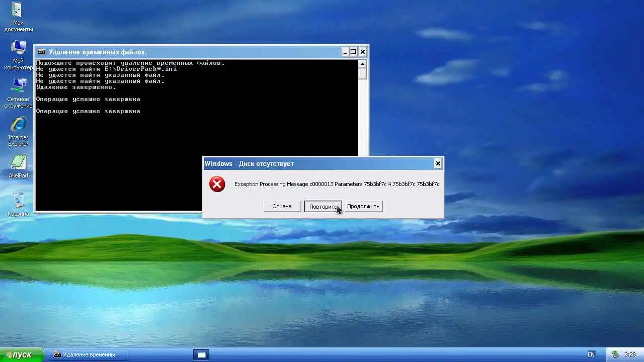Open the Пуск start menu
The height and width of the screenshot is (362, 644).
[22, 354]
